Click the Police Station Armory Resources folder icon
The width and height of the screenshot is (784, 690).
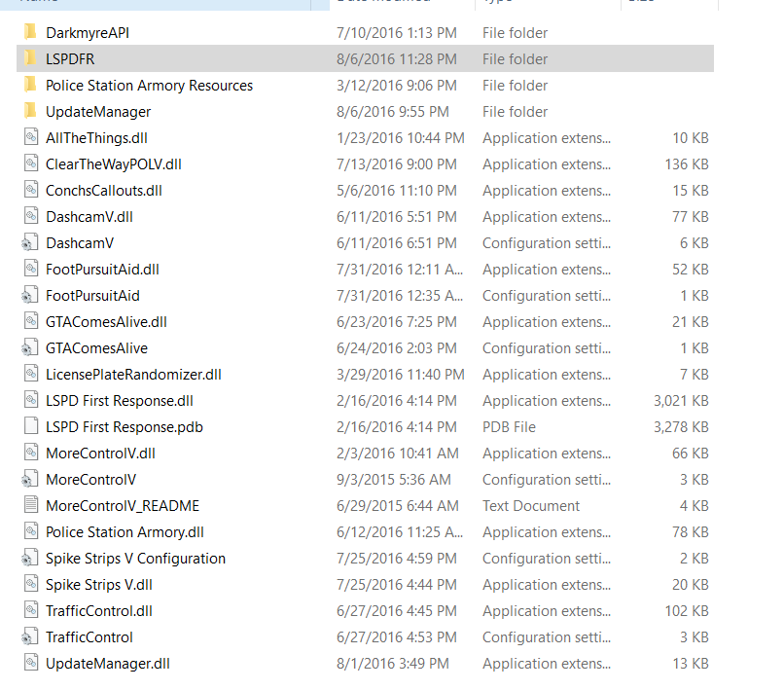[x=30, y=85]
